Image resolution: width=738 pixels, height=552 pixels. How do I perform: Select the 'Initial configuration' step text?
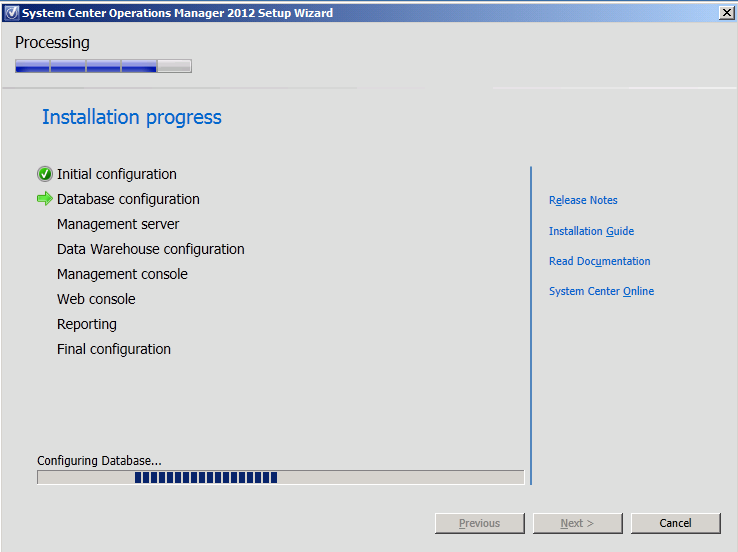point(117,174)
